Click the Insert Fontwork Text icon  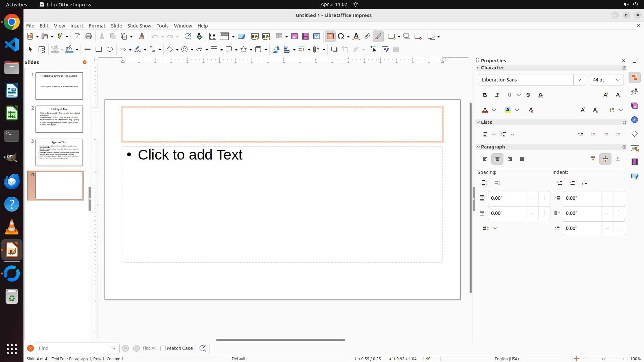pos(356,37)
